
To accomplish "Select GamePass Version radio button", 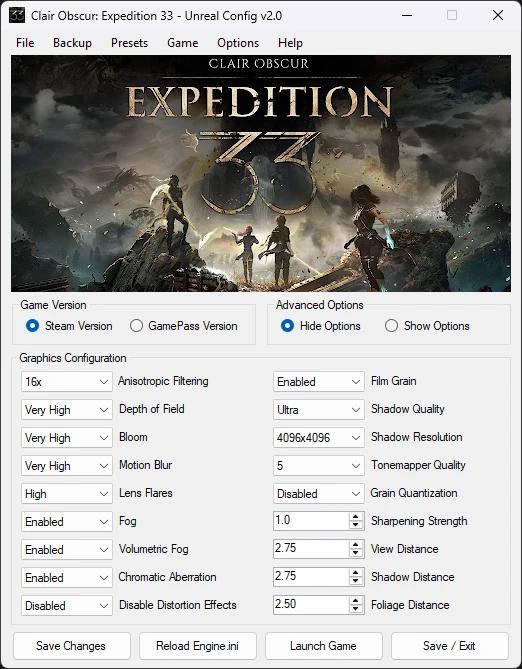I will pos(136,326).
